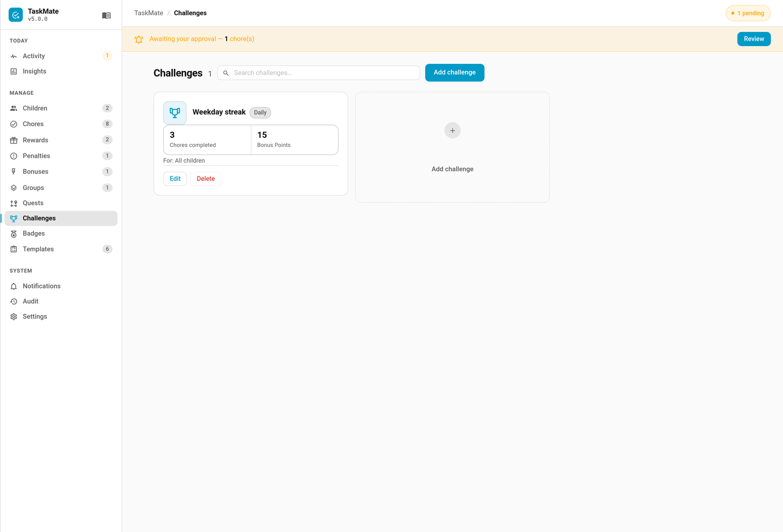Click the Weekday streak trophy icon
The height and width of the screenshot is (532, 783).
tap(175, 113)
